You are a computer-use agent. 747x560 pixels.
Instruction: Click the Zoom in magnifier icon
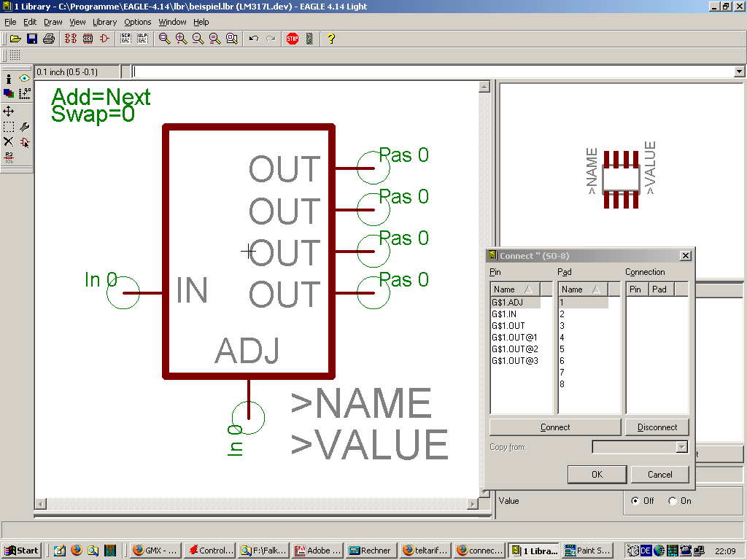point(181,39)
